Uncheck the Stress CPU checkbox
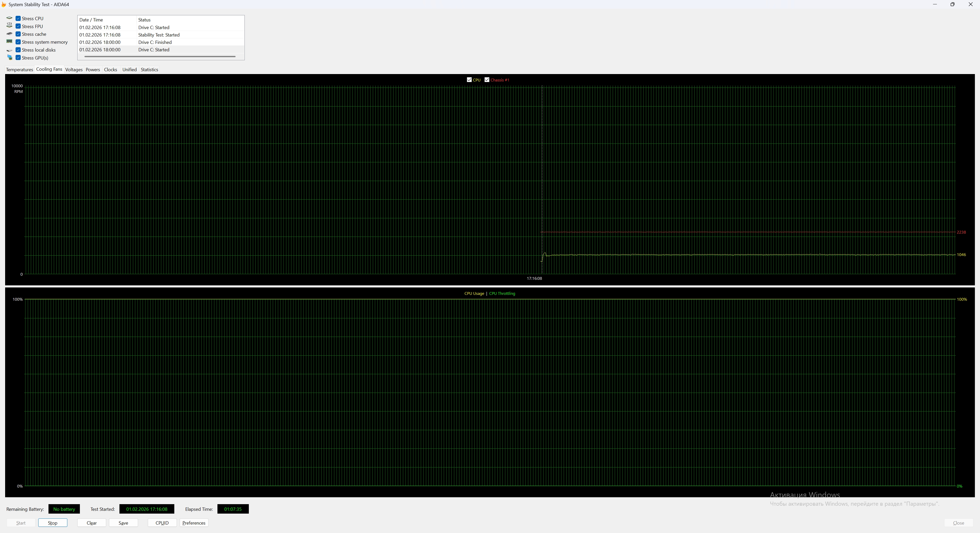The width and height of the screenshot is (980, 533). point(18,18)
